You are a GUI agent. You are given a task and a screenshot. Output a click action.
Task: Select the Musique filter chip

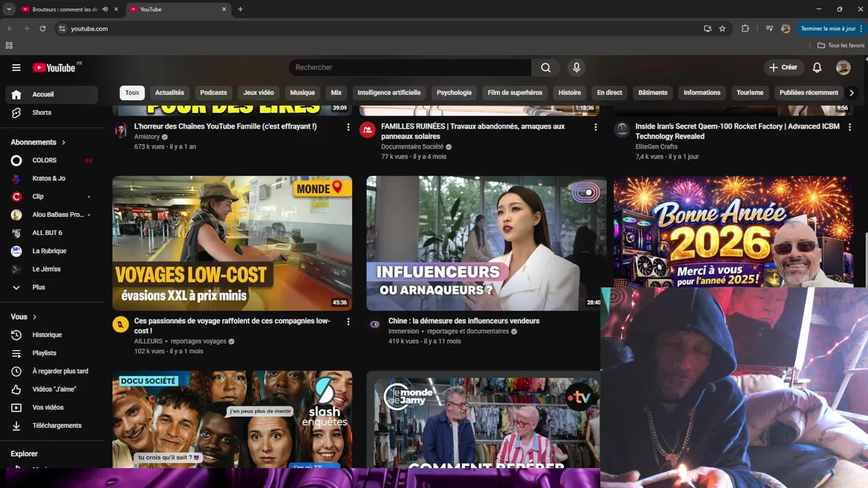pyautogui.click(x=302, y=93)
